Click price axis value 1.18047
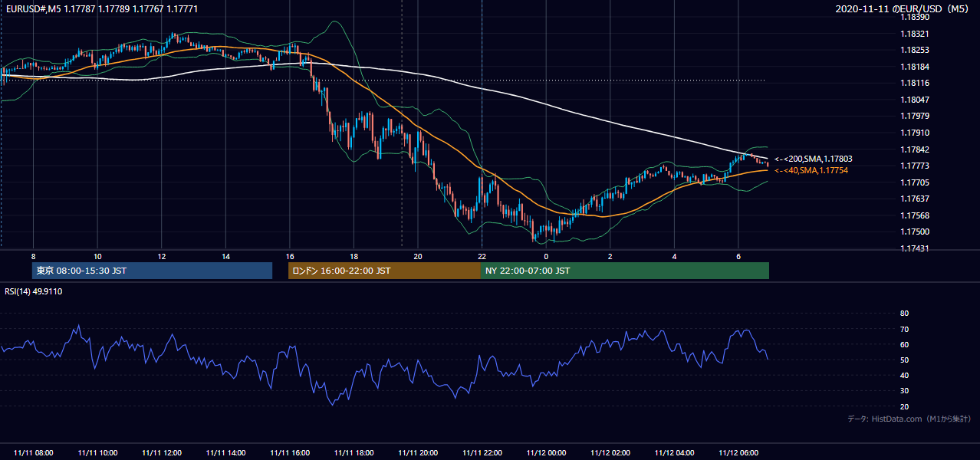The image size is (980, 460). coord(916,100)
